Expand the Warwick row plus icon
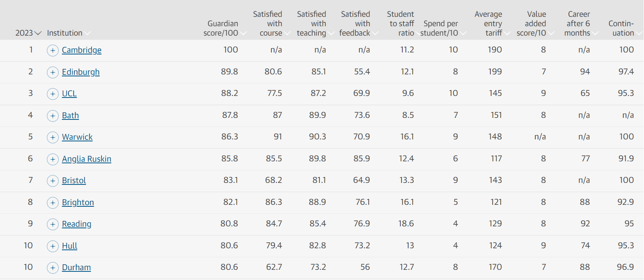This screenshot has width=644, height=280. [x=53, y=137]
